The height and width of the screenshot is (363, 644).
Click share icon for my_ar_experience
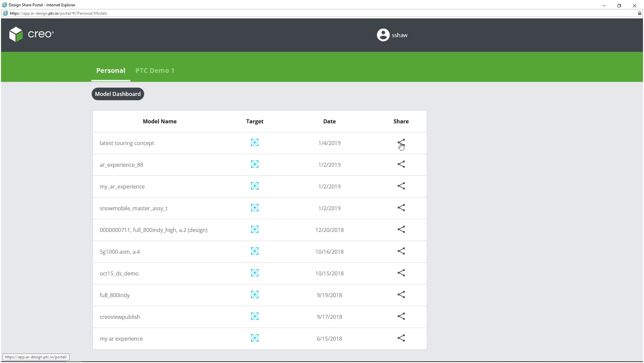click(401, 186)
